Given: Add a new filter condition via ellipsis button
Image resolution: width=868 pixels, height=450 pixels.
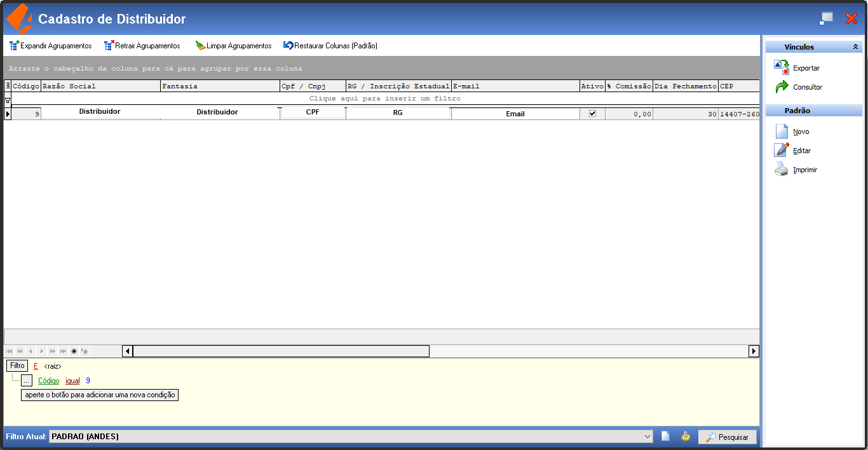Looking at the screenshot, I should click(x=26, y=381).
